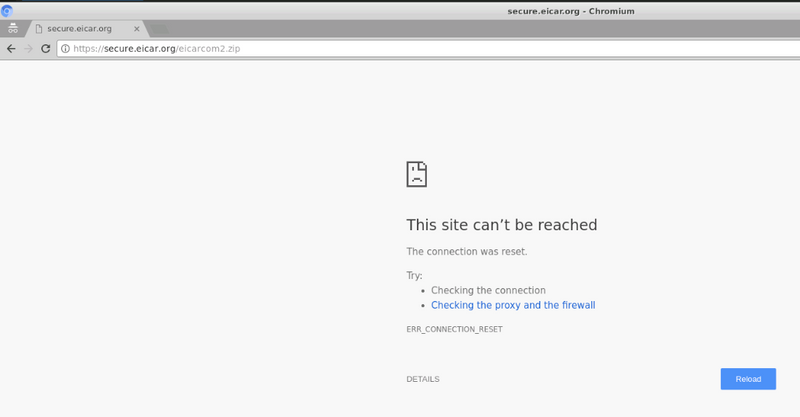The image size is (800, 417).
Task: Expand the DETAILS section
Action: click(x=423, y=379)
